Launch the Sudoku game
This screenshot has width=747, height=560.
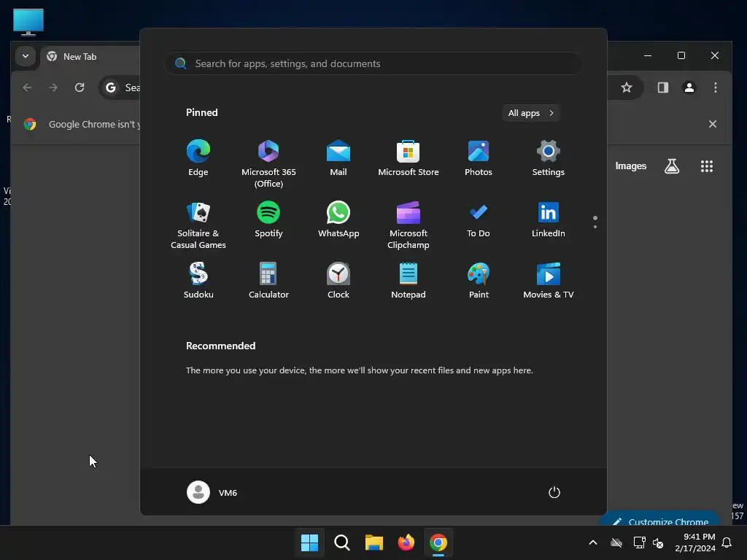point(198,281)
